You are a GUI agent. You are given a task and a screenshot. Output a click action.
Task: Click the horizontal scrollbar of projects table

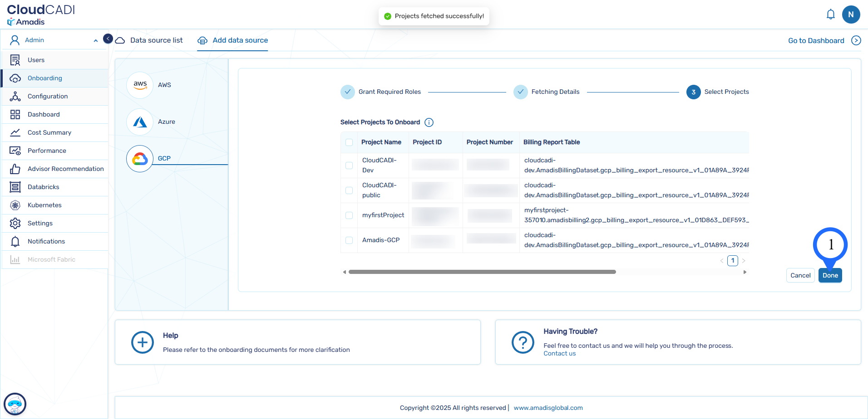(x=482, y=272)
